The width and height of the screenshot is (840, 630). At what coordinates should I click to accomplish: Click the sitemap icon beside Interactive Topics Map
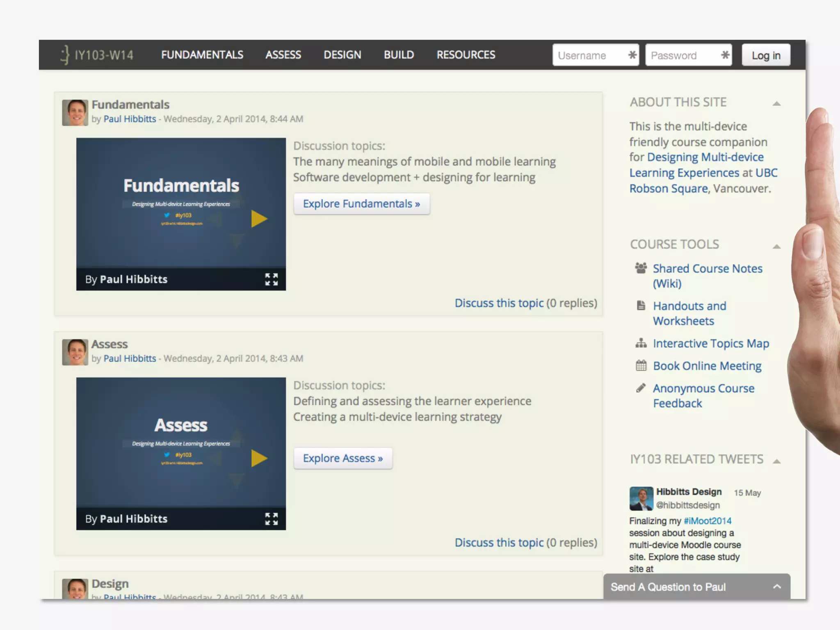click(641, 343)
